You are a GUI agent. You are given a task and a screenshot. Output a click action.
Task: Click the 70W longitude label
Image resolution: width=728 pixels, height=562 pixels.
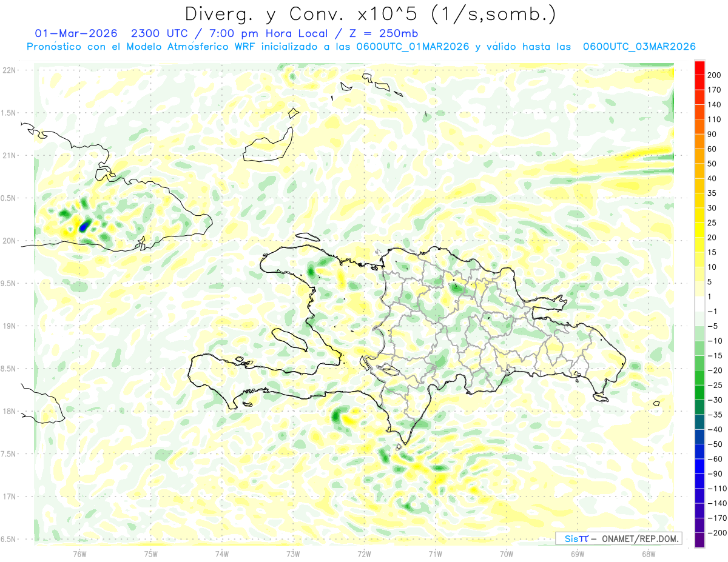[507, 553]
